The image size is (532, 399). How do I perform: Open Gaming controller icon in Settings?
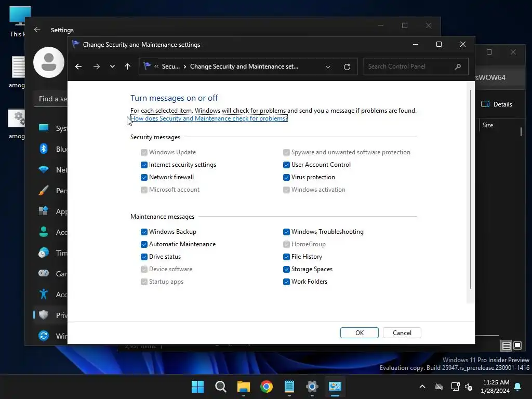tap(44, 273)
